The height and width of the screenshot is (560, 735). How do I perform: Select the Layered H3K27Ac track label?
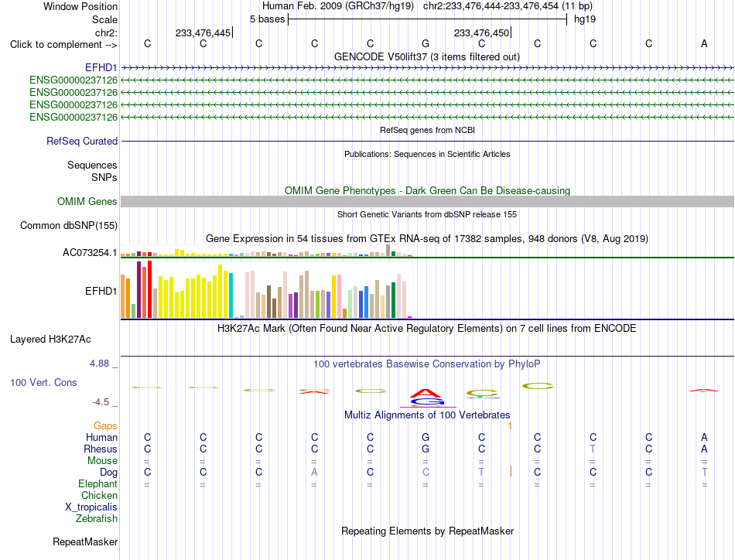point(50,340)
